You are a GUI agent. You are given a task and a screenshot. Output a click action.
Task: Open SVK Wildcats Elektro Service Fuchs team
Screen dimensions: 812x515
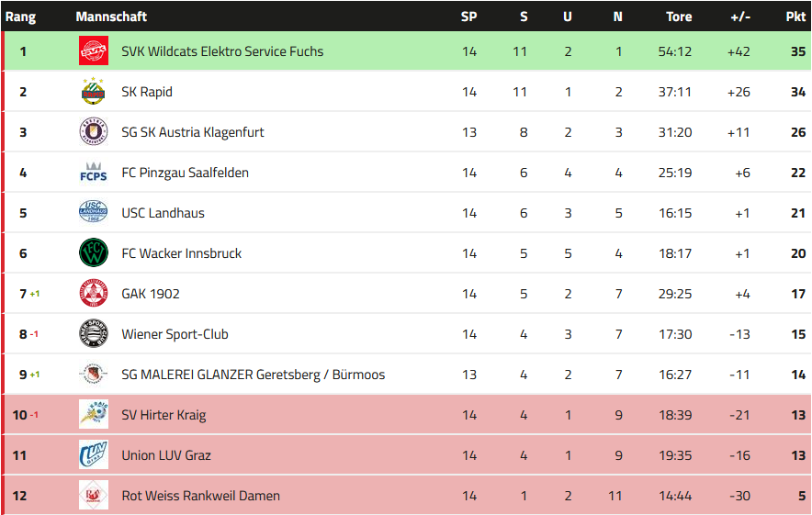coord(222,51)
